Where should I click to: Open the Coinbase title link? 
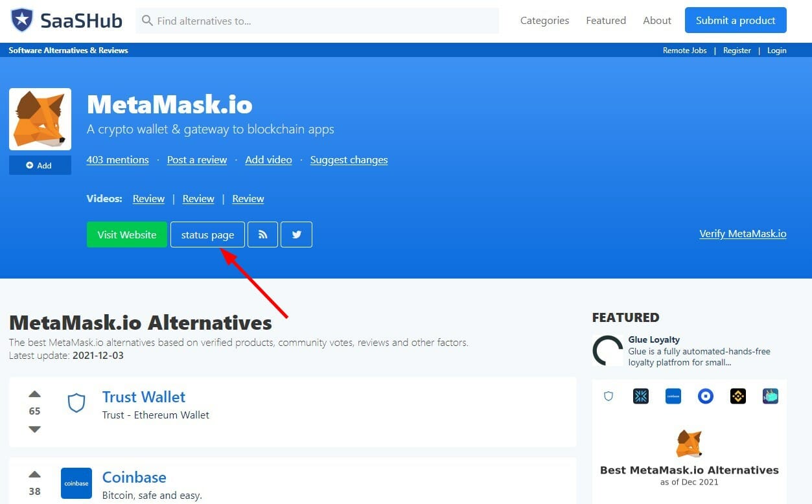(x=134, y=477)
